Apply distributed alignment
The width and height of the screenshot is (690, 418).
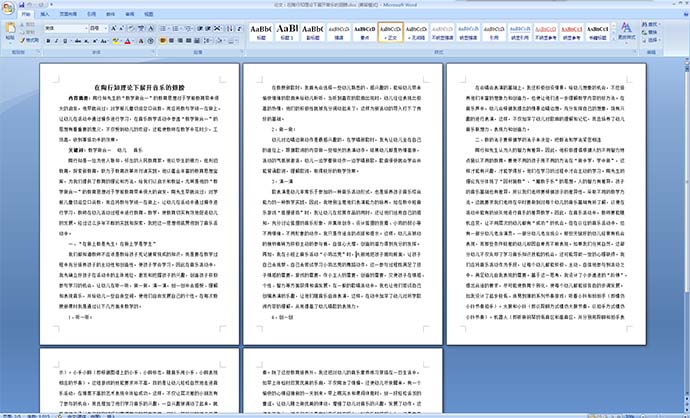197,41
